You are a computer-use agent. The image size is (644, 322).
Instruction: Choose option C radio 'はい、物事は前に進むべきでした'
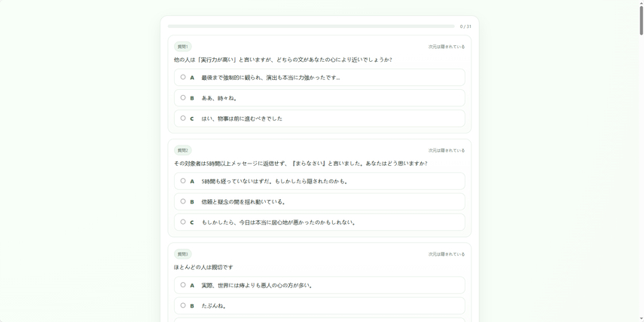point(183,118)
